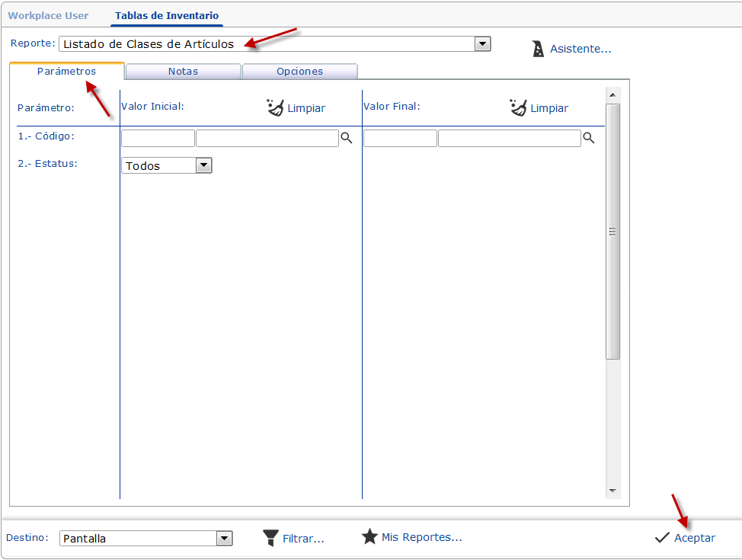The image size is (742, 560).
Task: Click the '1.- Código:' parameter label
Action: coord(46,136)
